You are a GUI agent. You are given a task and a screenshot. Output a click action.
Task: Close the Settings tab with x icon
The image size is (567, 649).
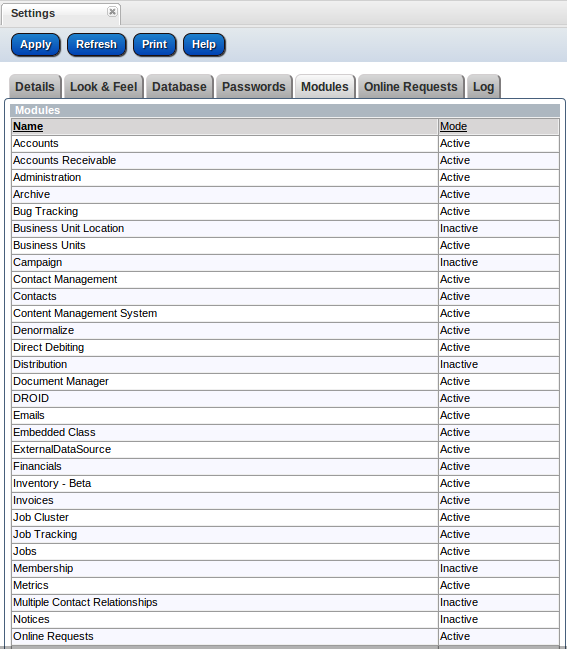click(112, 12)
